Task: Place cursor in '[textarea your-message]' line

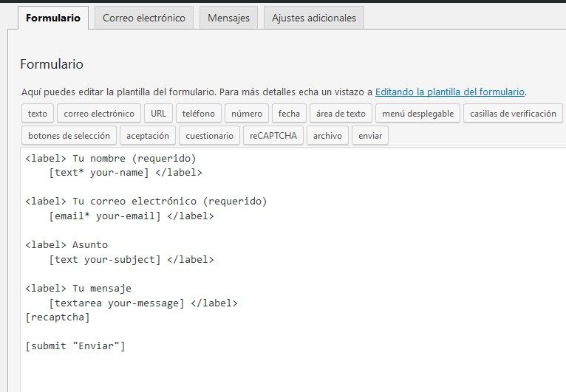Action: 143,303
